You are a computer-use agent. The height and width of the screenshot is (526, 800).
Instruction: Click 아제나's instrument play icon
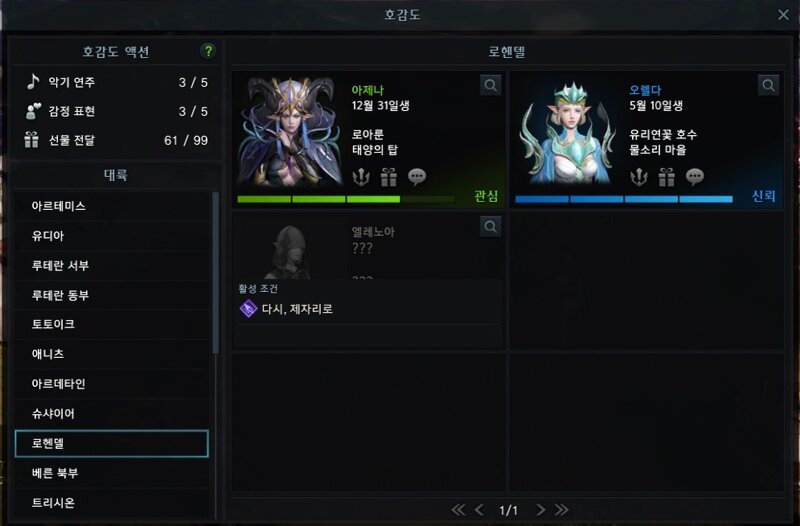[361, 177]
